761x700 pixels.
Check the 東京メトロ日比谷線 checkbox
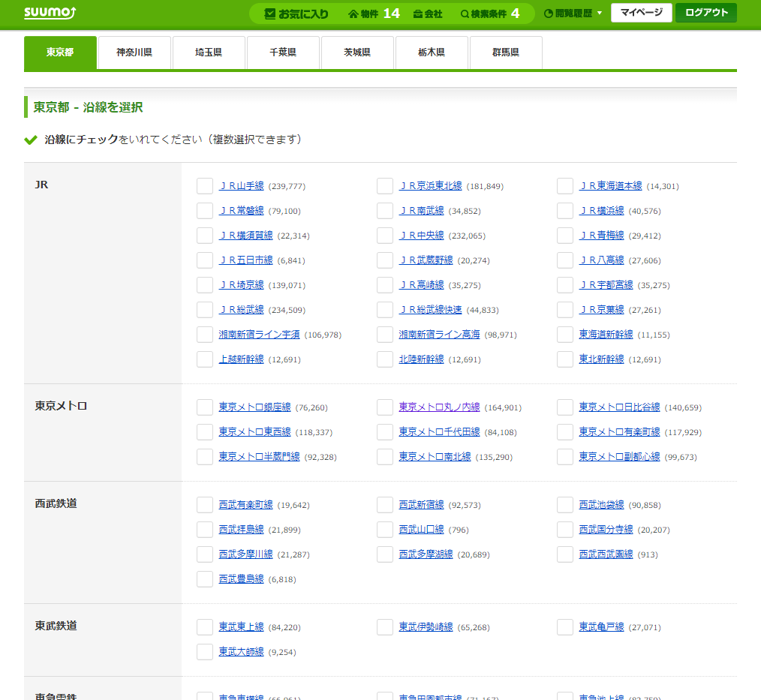point(565,407)
